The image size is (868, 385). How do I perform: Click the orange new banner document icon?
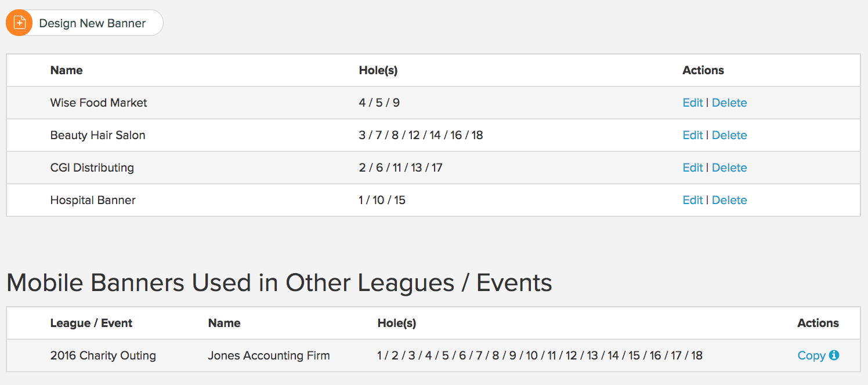tap(19, 23)
